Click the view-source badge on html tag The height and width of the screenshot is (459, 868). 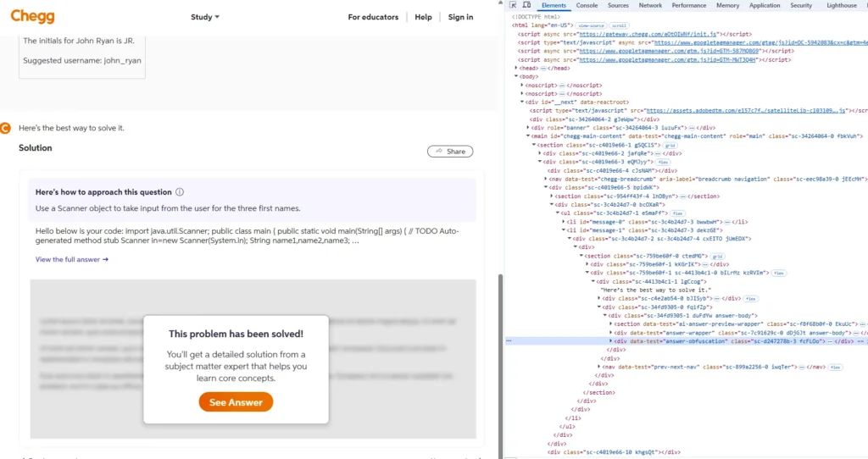pyautogui.click(x=591, y=25)
